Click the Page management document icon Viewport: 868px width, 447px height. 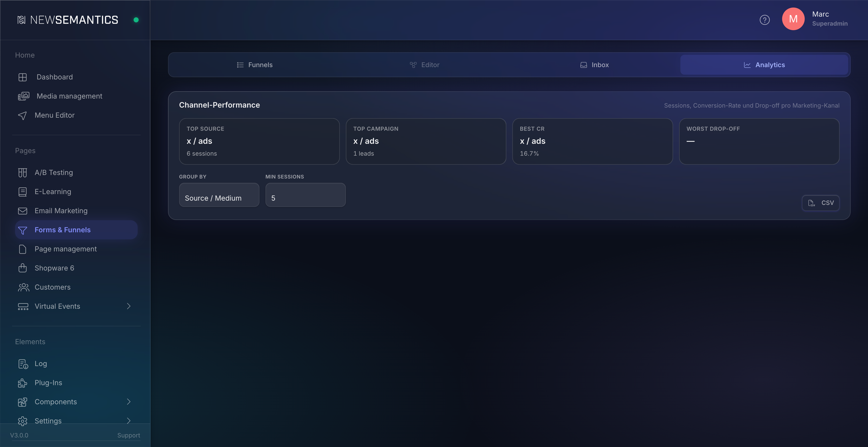tap(23, 249)
